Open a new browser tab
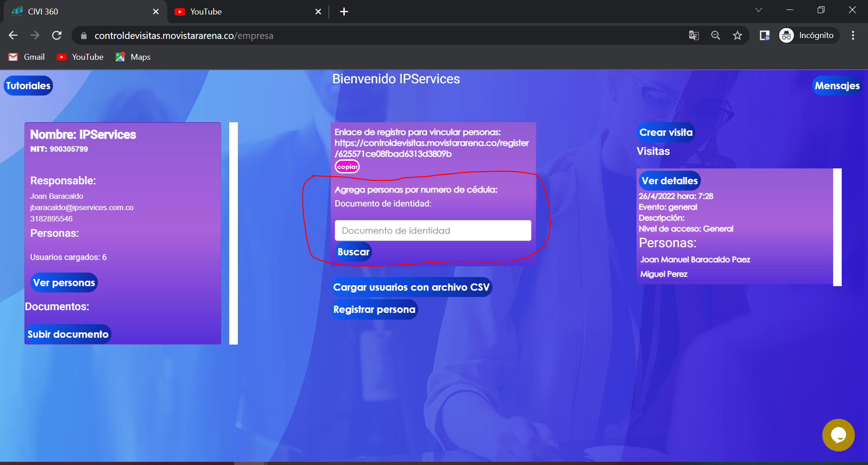 point(344,12)
